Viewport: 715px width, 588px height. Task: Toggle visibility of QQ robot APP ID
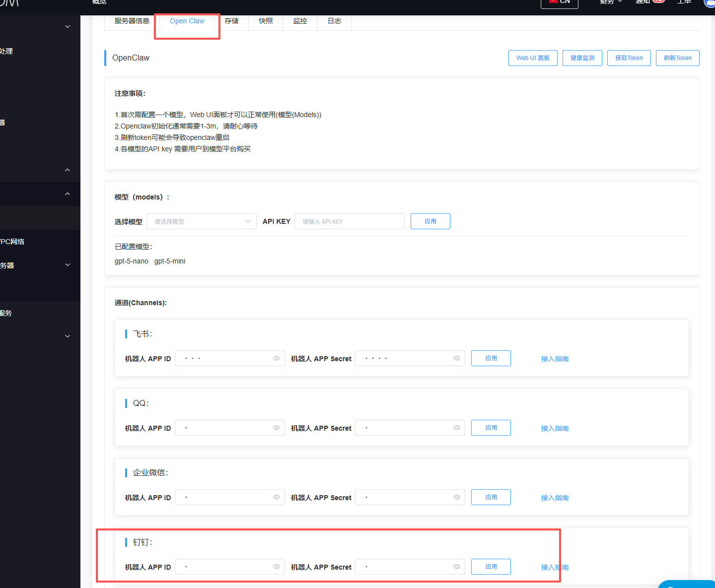tap(277, 428)
